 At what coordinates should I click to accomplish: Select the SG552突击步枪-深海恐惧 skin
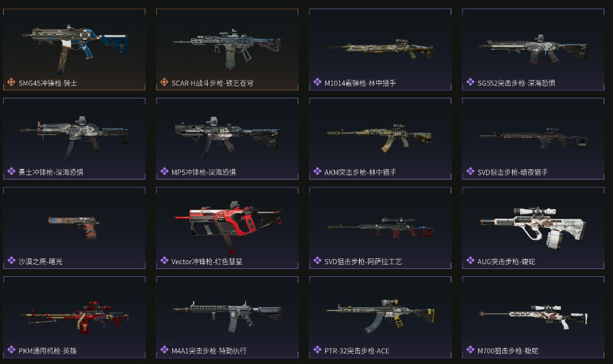click(x=533, y=50)
